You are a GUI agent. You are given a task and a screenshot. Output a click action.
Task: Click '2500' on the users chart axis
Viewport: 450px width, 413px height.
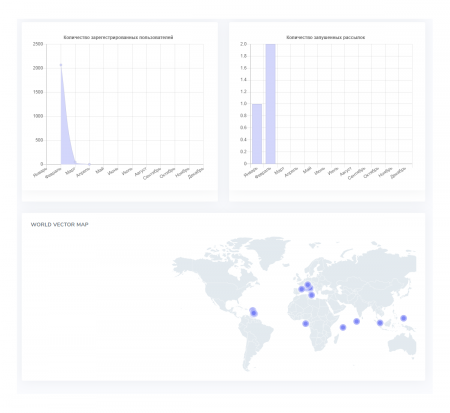pyautogui.click(x=38, y=44)
